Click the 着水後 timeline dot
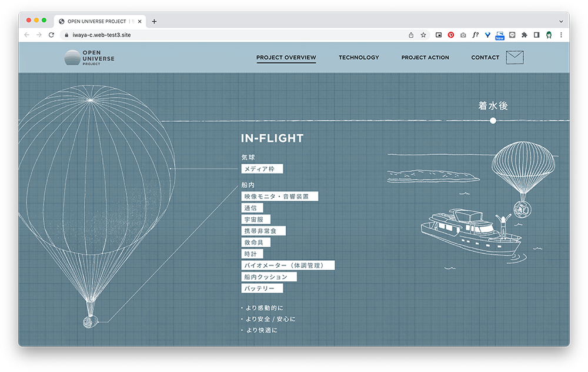Viewport: 588px width, 372px height. pyautogui.click(x=493, y=121)
